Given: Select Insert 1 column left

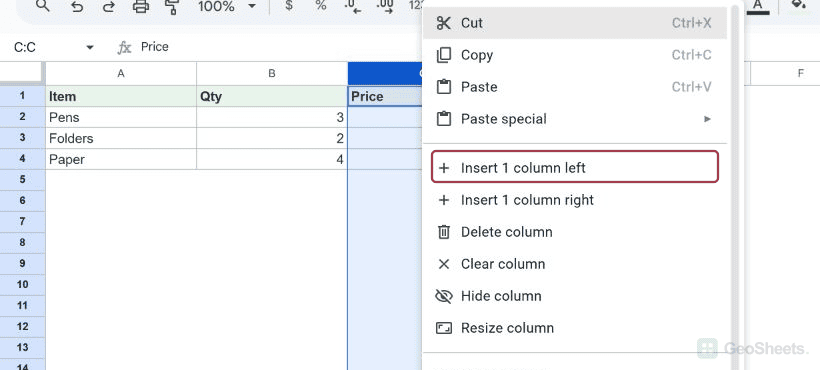Looking at the screenshot, I should (575, 167).
